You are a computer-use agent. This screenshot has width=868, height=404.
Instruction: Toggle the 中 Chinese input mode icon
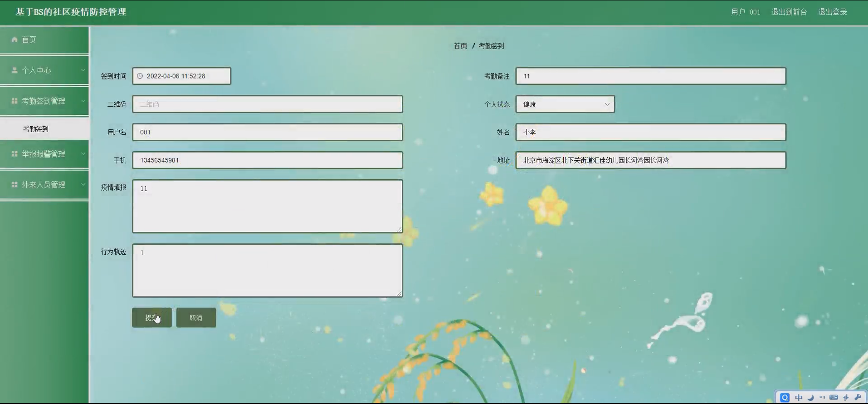pos(799,398)
